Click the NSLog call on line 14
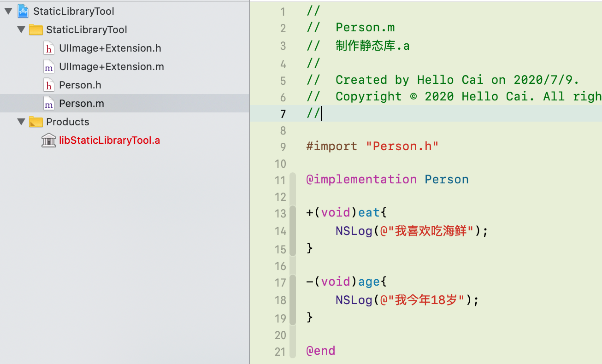 [x=354, y=230]
